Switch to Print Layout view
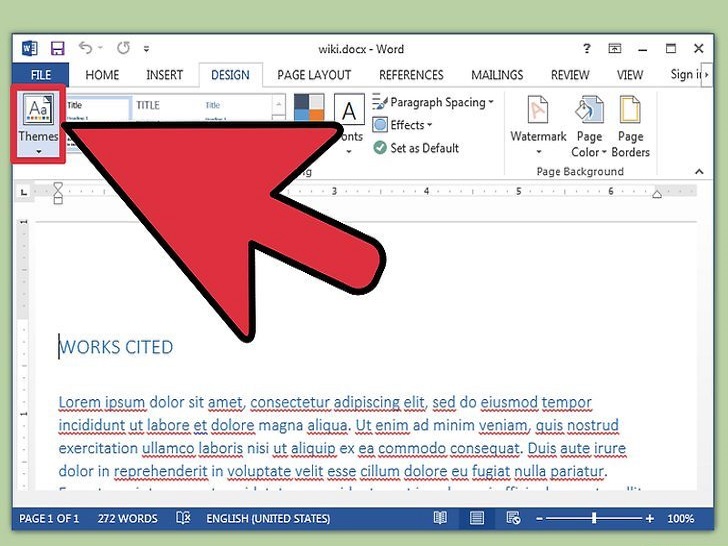The height and width of the screenshot is (546, 728). (477, 518)
